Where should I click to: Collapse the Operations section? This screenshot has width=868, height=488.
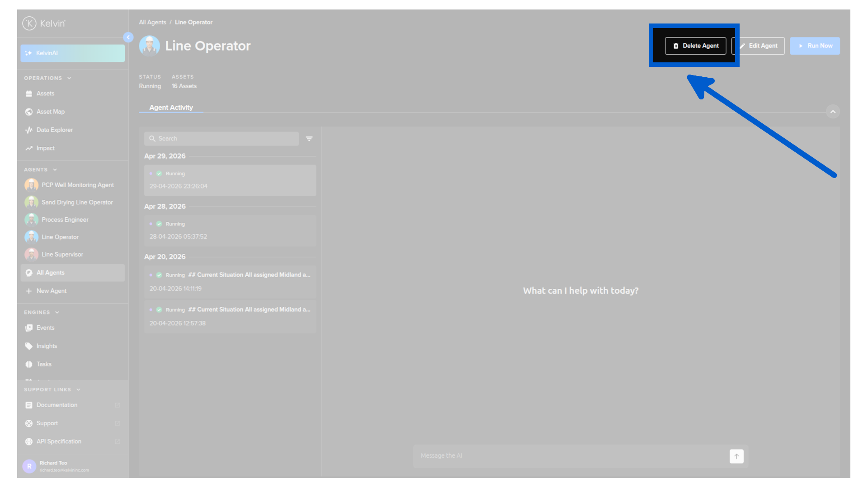point(69,78)
